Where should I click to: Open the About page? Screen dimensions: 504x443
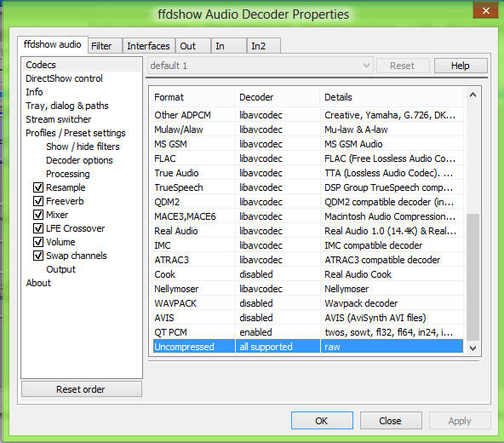pos(38,283)
